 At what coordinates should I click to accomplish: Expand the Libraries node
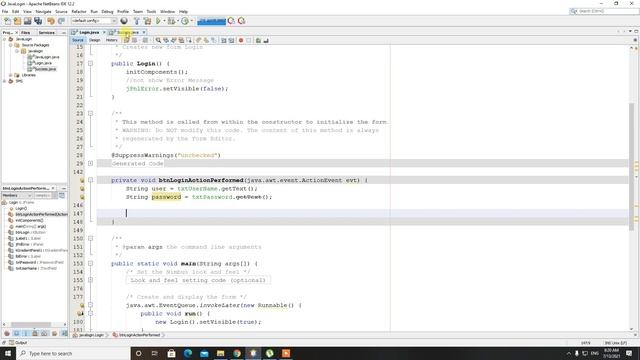coord(11,75)
